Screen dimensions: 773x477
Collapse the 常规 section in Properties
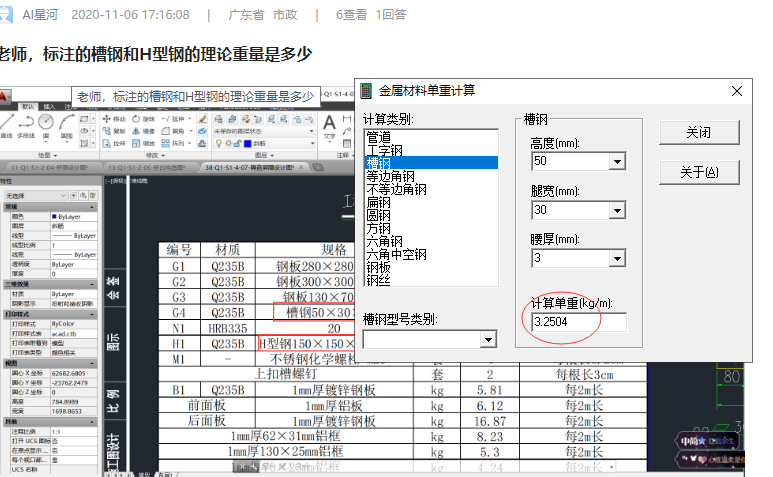pyautogui.click(x=92, y=207)
